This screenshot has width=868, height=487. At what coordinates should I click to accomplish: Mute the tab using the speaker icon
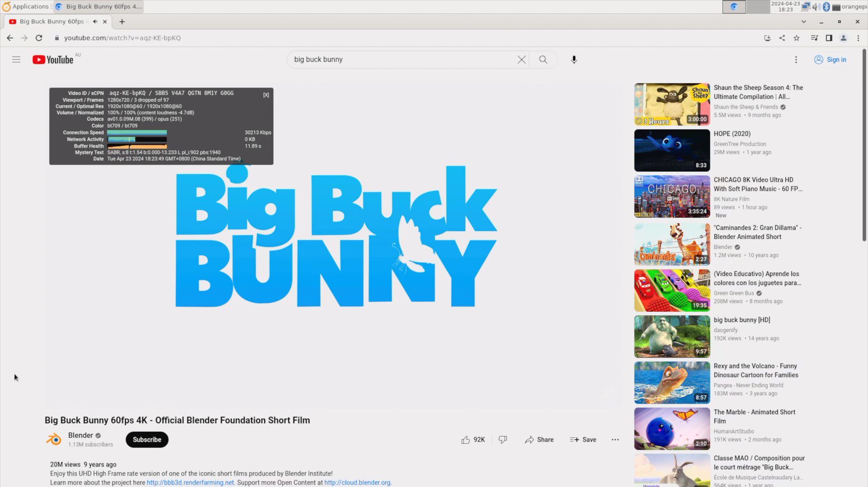(x=95, y=22)
